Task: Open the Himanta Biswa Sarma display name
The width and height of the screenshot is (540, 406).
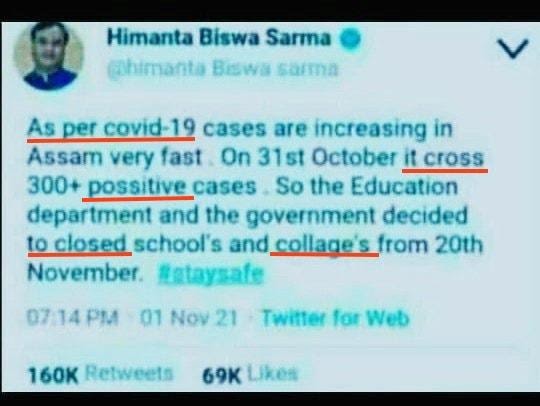Action: point(219,38)
